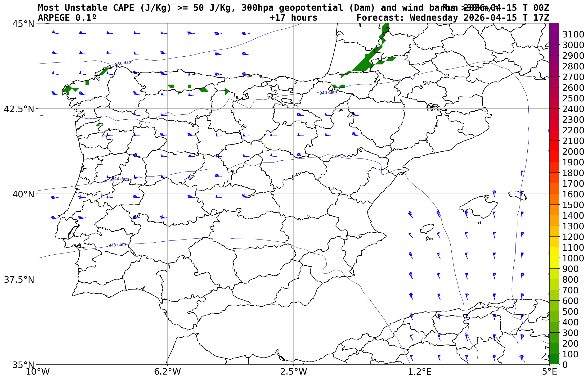
Task: Click the +17 hours lead time text
Action: click(x=293, y=18)
